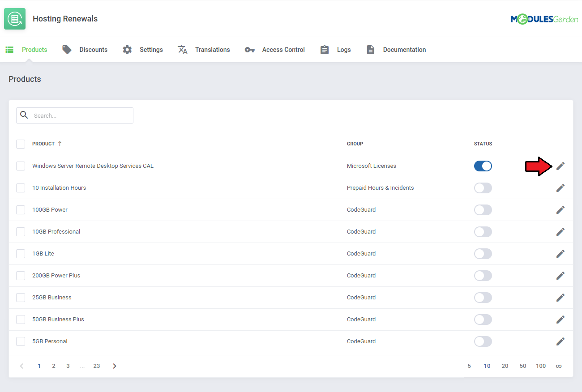Viewport: 582px width, 392px height.
Task: Open the edit pencil for 25GB Business
Action: pyautogui.click(x=561, y=298)
